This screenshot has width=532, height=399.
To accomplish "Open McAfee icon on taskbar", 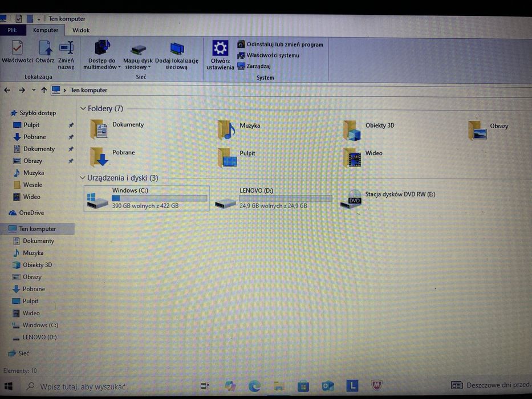I will coord(376,385).
